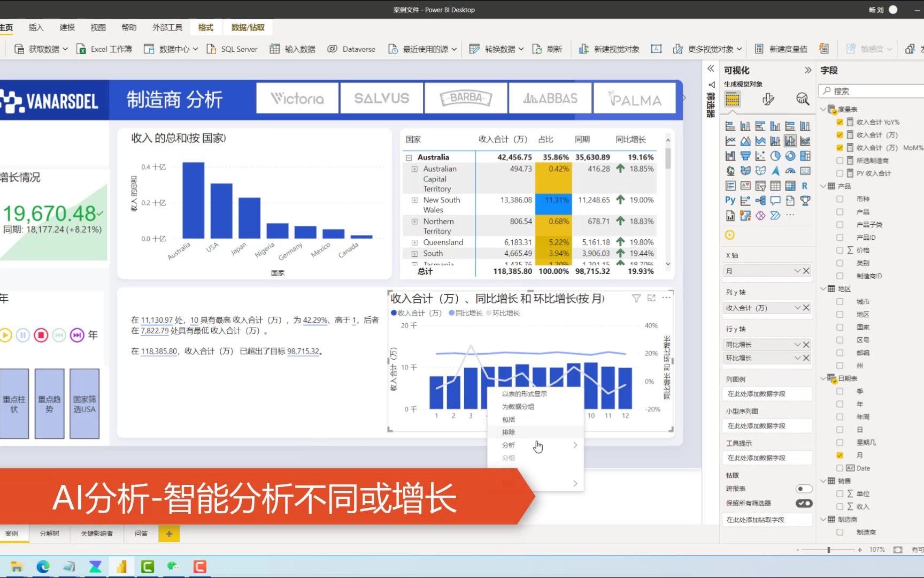Toggle the 保留所有筛选器 switch
Screen dimensions: 924x578
pos(804,503)
